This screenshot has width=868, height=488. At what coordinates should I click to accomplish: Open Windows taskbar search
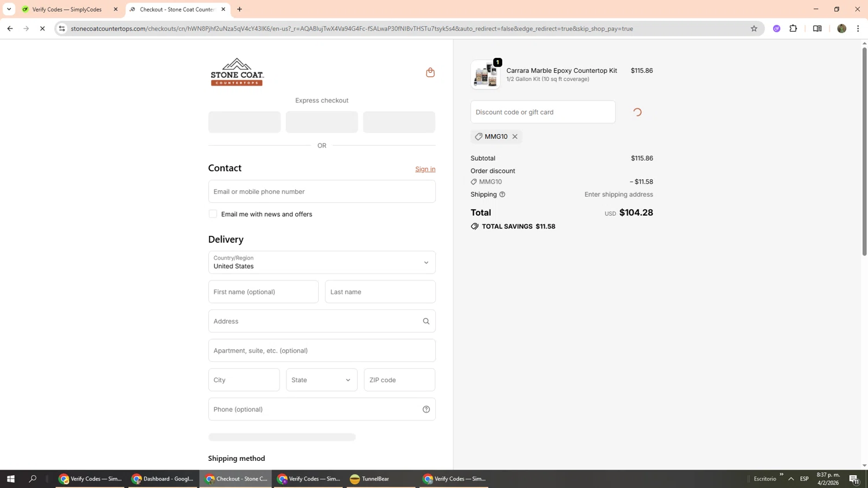(33, 479)
